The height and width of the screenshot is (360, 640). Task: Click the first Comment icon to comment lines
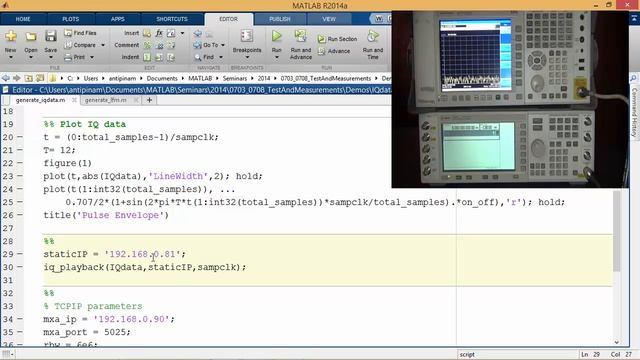pyautogui.click(x=147, y=45)
